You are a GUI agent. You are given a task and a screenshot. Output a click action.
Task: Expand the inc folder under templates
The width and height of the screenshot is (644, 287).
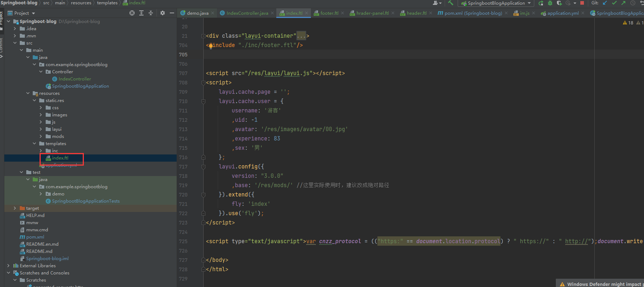point(41,151)
